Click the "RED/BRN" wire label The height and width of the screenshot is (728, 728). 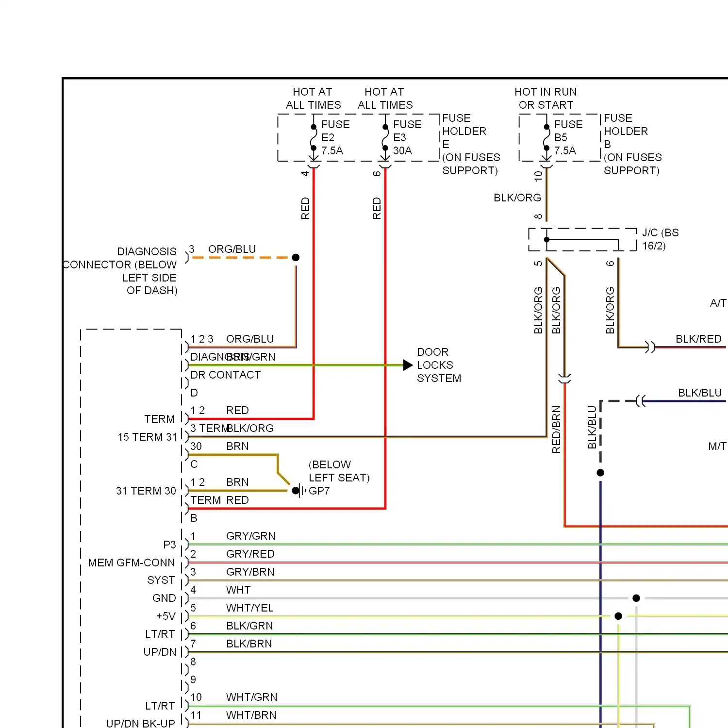[x=556, y=430]
